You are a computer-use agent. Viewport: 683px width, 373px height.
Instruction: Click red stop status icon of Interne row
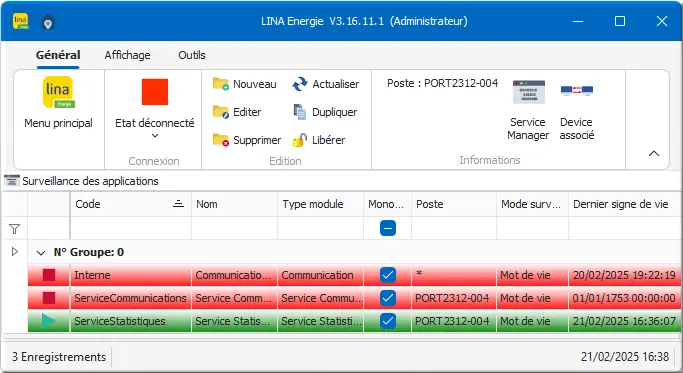49,275
